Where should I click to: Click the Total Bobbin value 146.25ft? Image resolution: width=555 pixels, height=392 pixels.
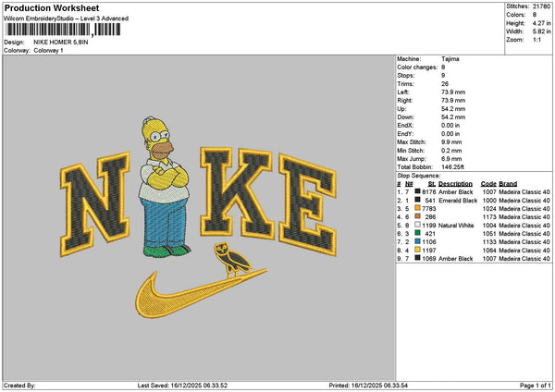click(452, 167)
